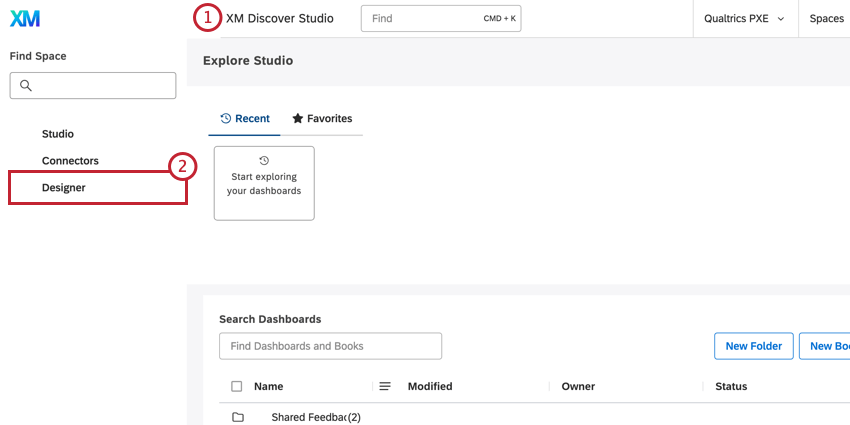Toggle the select-all checkbox beside Name
The height and width of the screenshot is (425, 850).
[x=236, y=386]
